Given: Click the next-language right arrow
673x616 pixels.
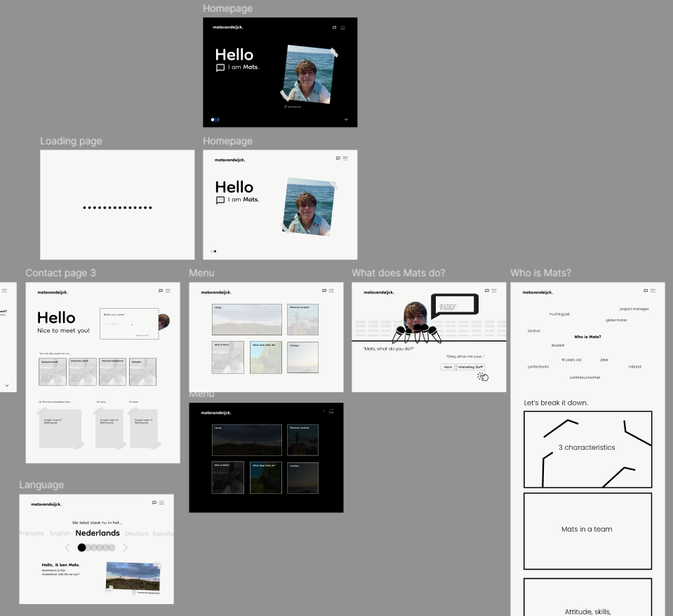Looking at the screenshot, I should pos(126,547).
